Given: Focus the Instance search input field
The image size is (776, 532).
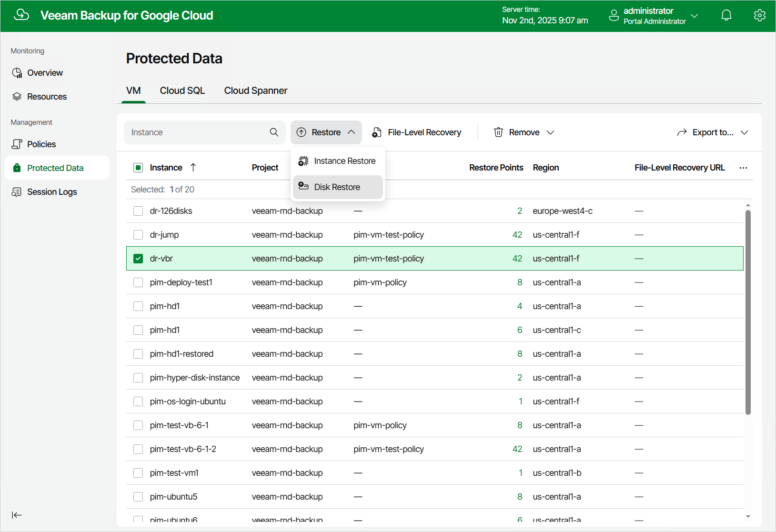Looking at the screenshot, I should (198, 132).
